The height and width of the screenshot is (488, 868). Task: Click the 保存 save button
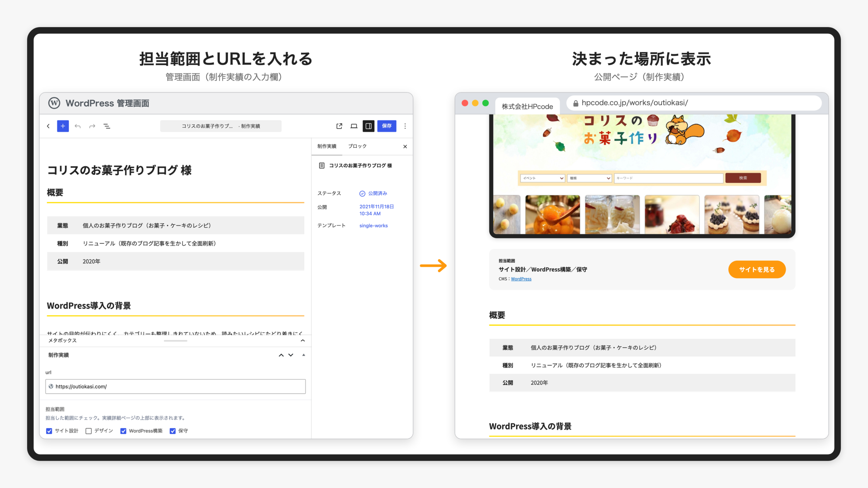(387, 126)
